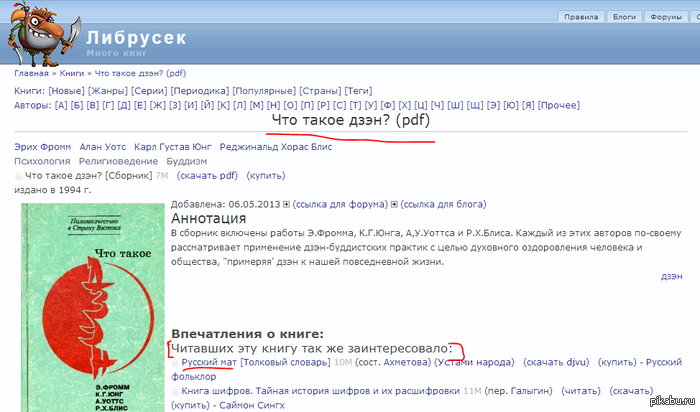Viewport: 700px width, 412px height.
Task: Download the book via скачать pdf link
Action: coord(207,175)
